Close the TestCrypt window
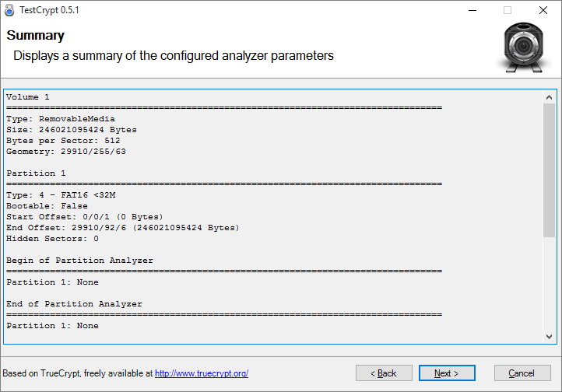562x392 pixels. tap(543, 10)
